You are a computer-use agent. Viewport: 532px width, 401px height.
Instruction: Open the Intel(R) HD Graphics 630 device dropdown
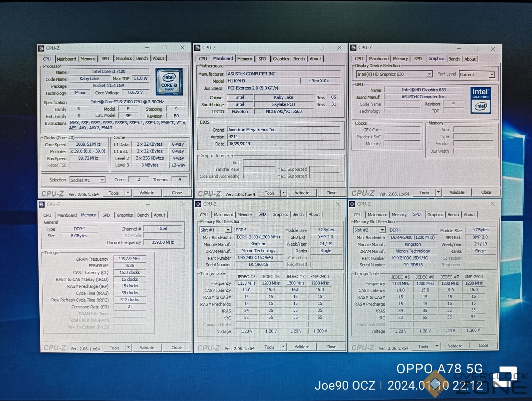[x=394, y=74]
